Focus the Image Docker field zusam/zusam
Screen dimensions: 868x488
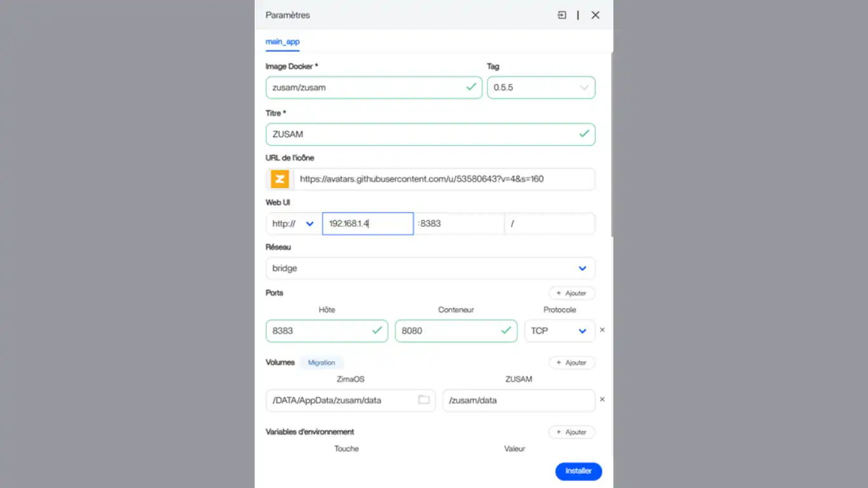pos(374,88)
